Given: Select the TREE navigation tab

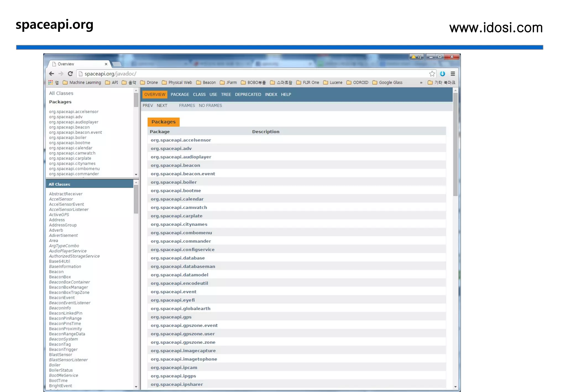Looking at the screenshot, I should coord(226,94).
